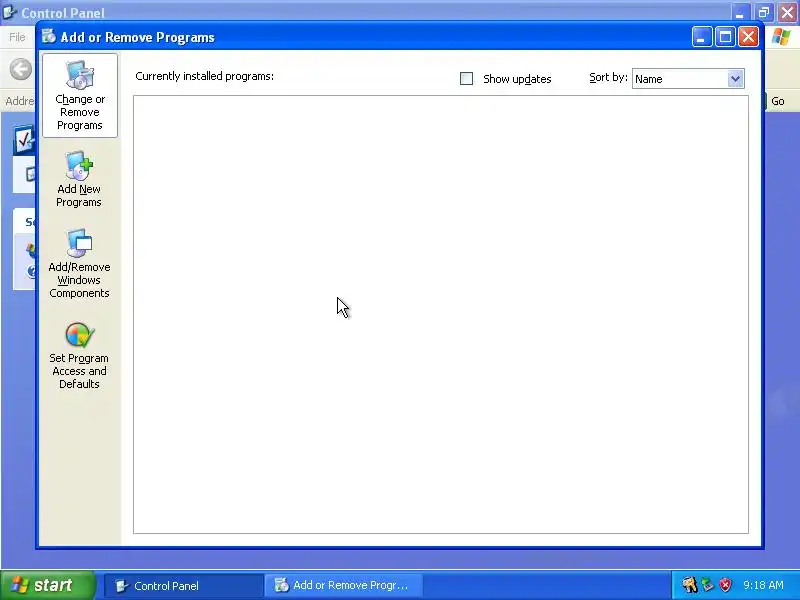800x600 pixels.
Task: Click the Add or Remove Programs title icon
Action: [49, 36]
